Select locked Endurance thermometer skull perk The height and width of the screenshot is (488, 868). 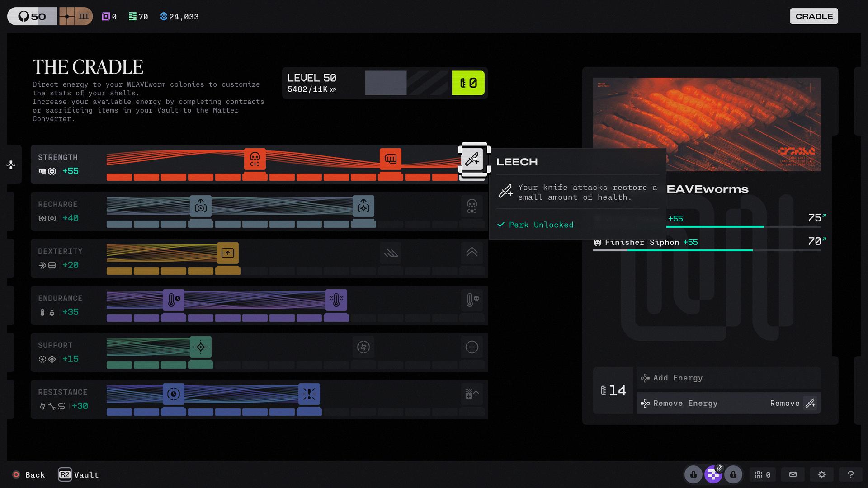point(472,300)
